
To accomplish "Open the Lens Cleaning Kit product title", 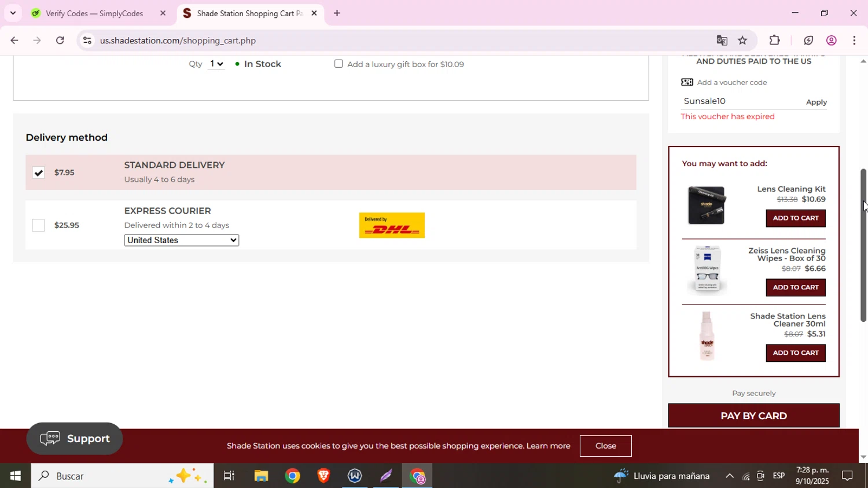I will (791, 189).
